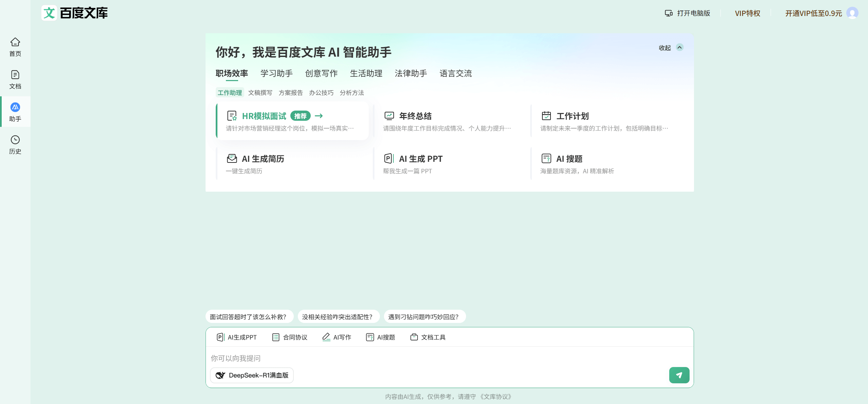The width and height of the screenshot is (868, 404).
Task: Select the 助手 assistant icon in sidebar
Action: tap(15, 112)
